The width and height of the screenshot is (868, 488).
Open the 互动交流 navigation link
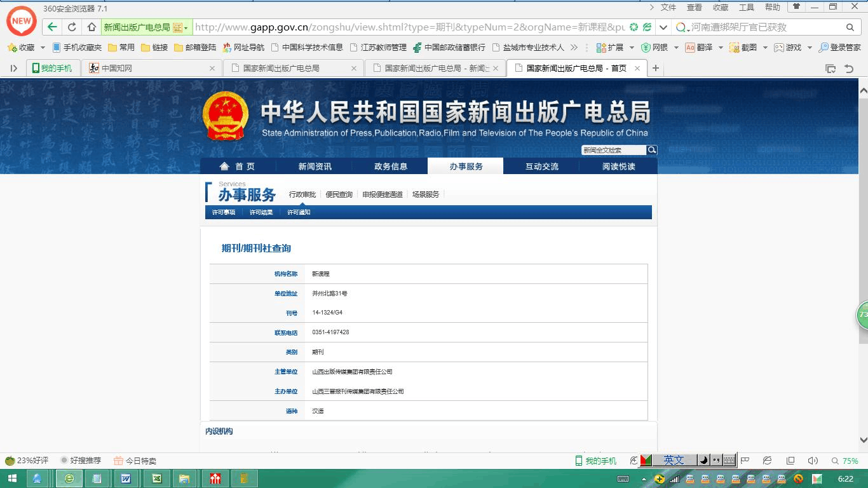coord(542,166)
